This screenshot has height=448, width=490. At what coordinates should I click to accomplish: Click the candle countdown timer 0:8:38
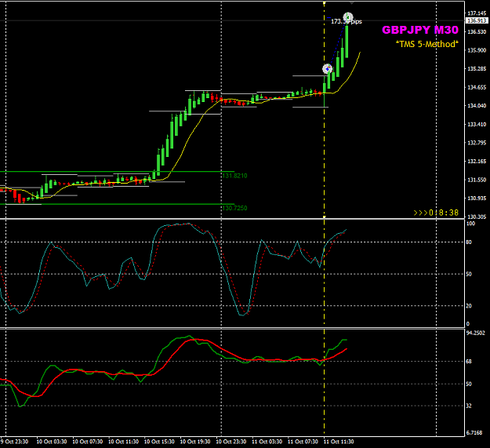pyautogui.click(x=436, y=213)
